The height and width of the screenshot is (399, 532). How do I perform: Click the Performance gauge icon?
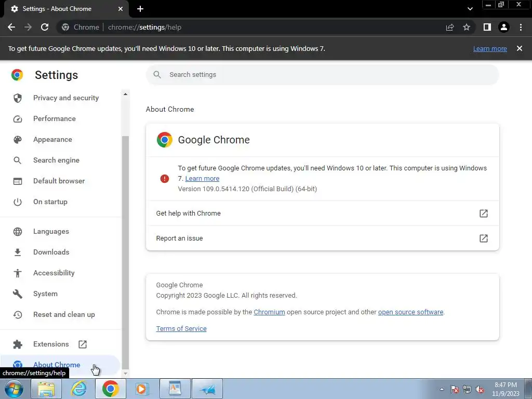(x=18, y=119)
